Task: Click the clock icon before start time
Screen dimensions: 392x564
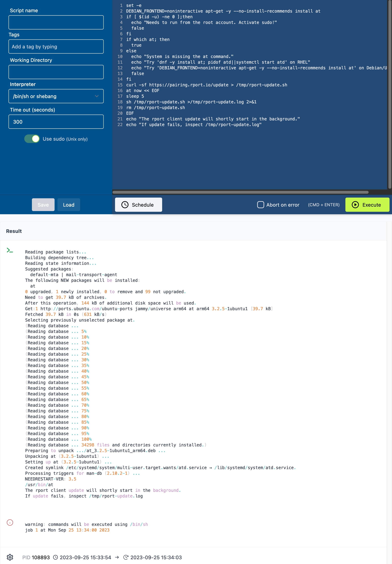Action: (55, 557)
